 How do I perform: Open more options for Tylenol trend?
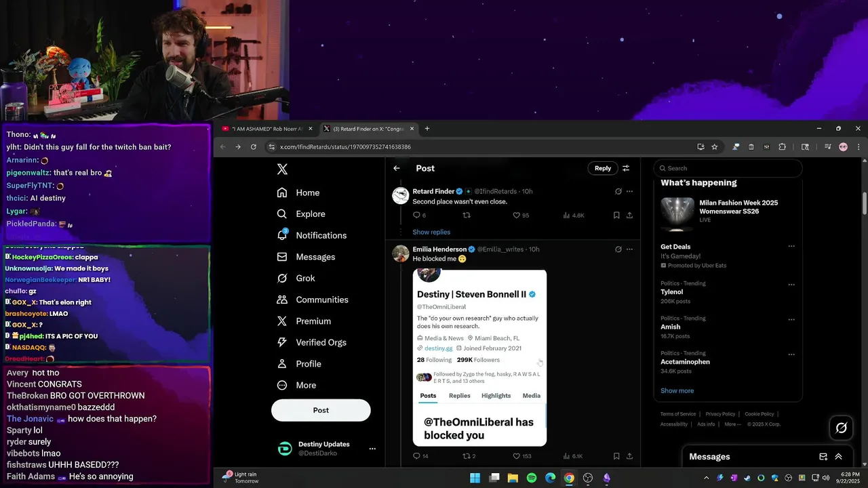tap(791, 285)
